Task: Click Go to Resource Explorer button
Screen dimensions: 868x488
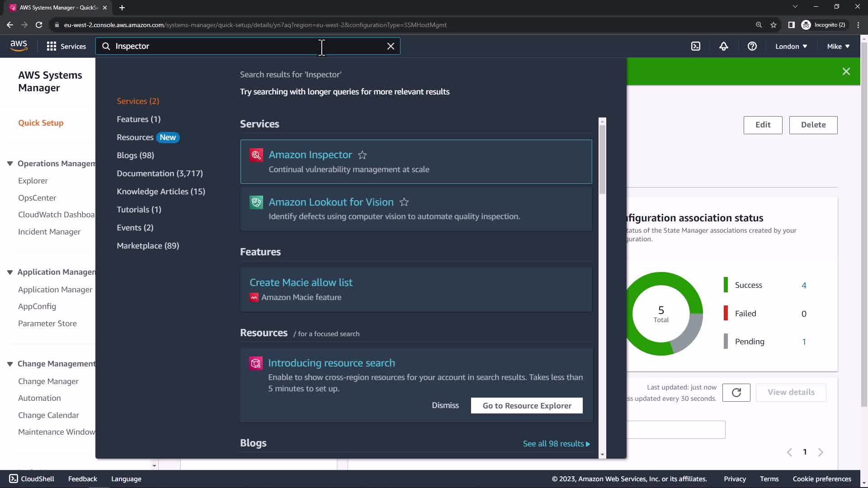Action: pyautogui.click(x=527, y=405)
